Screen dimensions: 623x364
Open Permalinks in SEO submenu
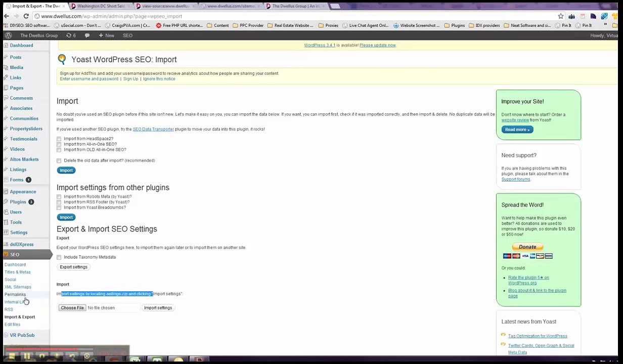(15, 294)
